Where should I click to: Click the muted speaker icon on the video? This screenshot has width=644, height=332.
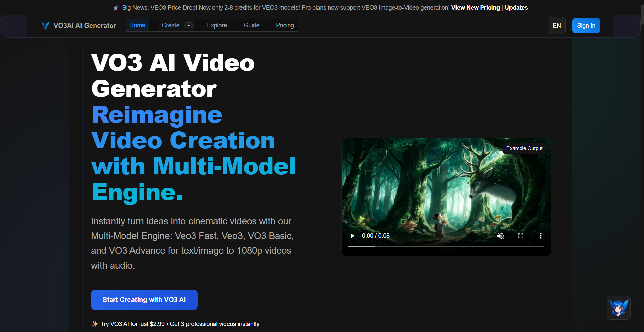pos(500,236)
